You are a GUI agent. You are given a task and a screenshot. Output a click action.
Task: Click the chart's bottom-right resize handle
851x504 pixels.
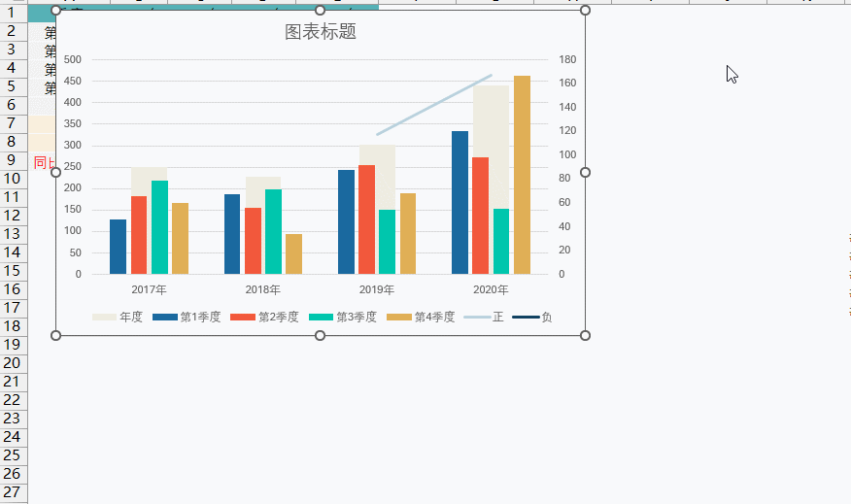tap(585, 335)
